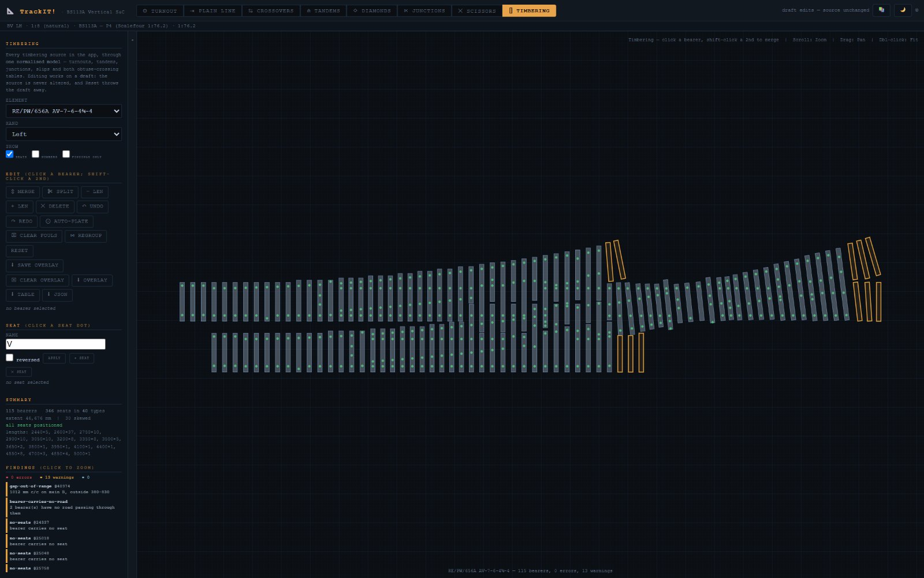Shorten bearer with the minus LEN button

[94, 191]
